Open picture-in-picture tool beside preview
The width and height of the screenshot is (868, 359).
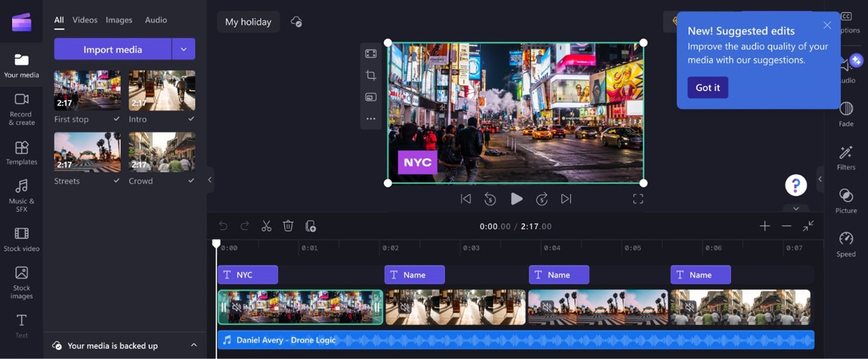(x=371, y=97)
